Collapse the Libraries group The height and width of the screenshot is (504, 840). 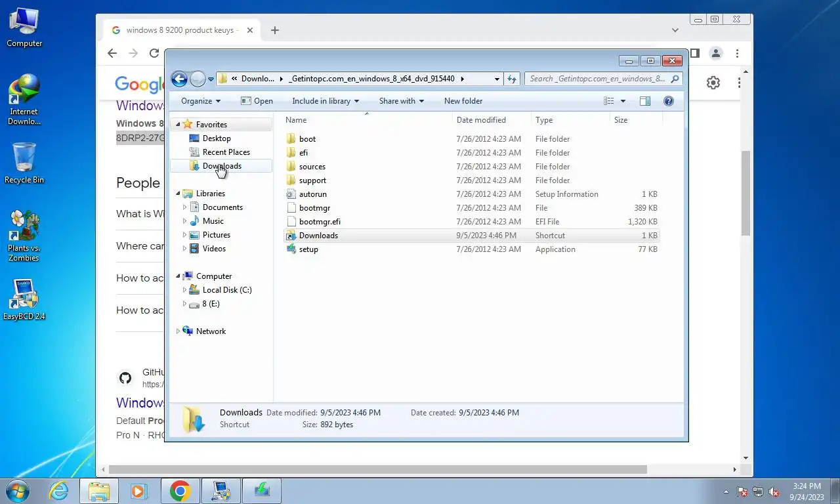[x=178, y=194]
